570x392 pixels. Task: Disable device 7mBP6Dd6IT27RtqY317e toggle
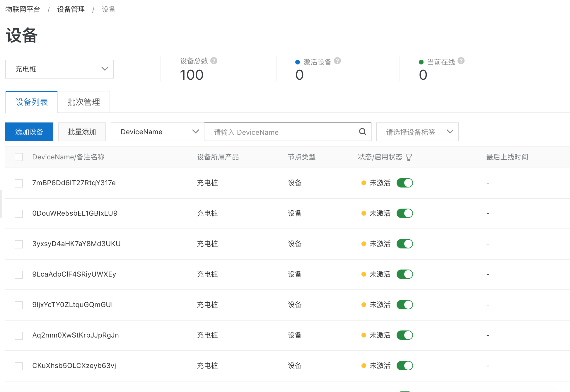click(x=405, y=183)
